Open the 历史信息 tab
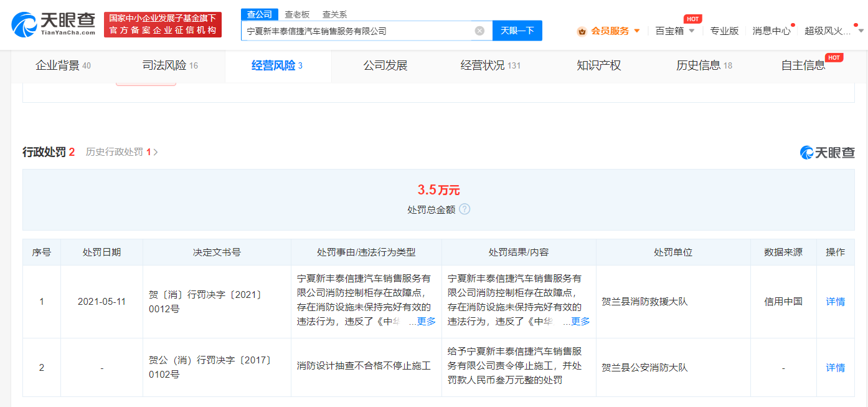The width and height of the screenshot is (868, 407). (x=704, y=65)
